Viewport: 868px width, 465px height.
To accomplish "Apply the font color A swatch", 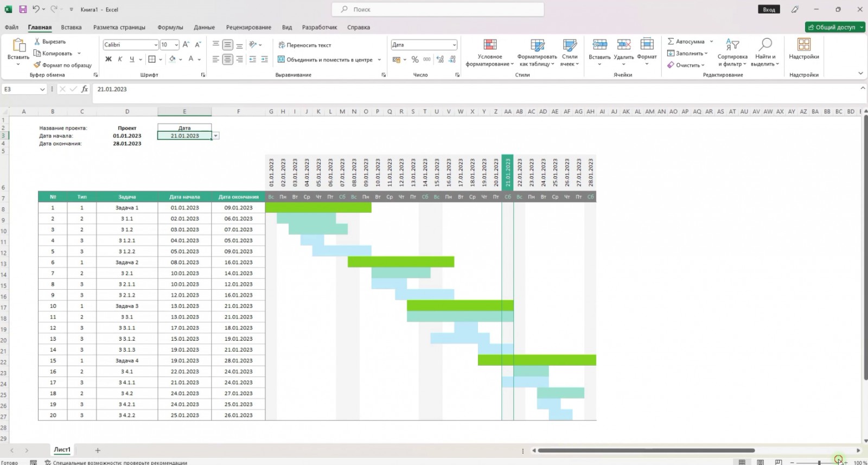I will [191, 59].
